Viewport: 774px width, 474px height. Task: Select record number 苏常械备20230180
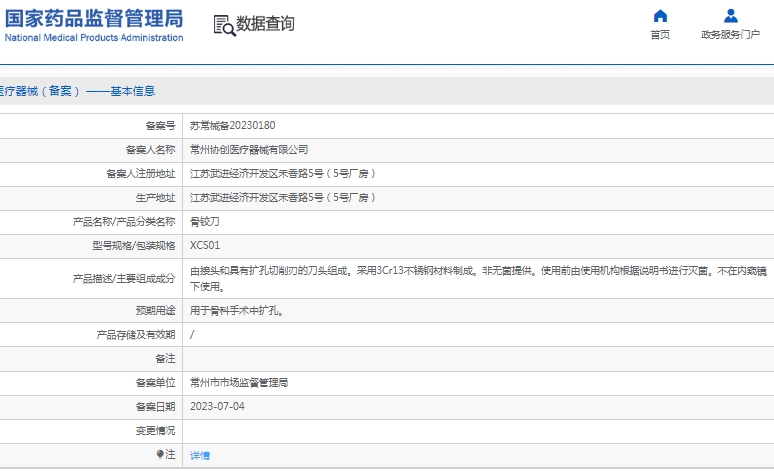coord(232,125)
